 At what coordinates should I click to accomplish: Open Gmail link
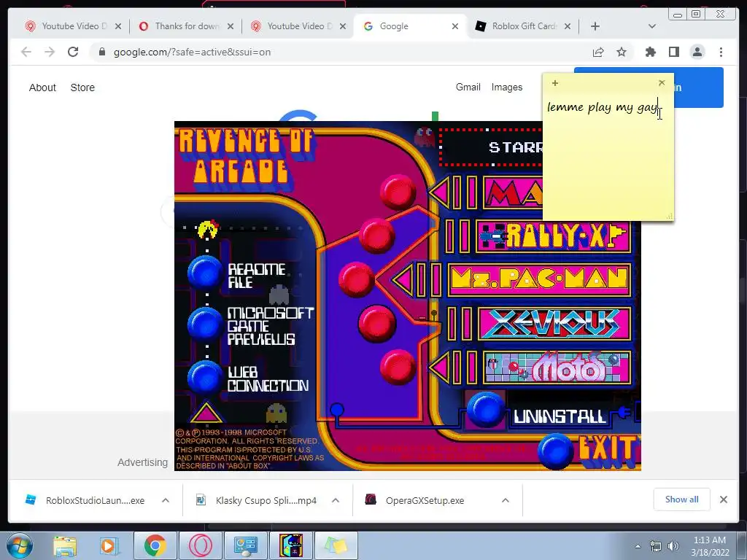click(x=468, y=87)
